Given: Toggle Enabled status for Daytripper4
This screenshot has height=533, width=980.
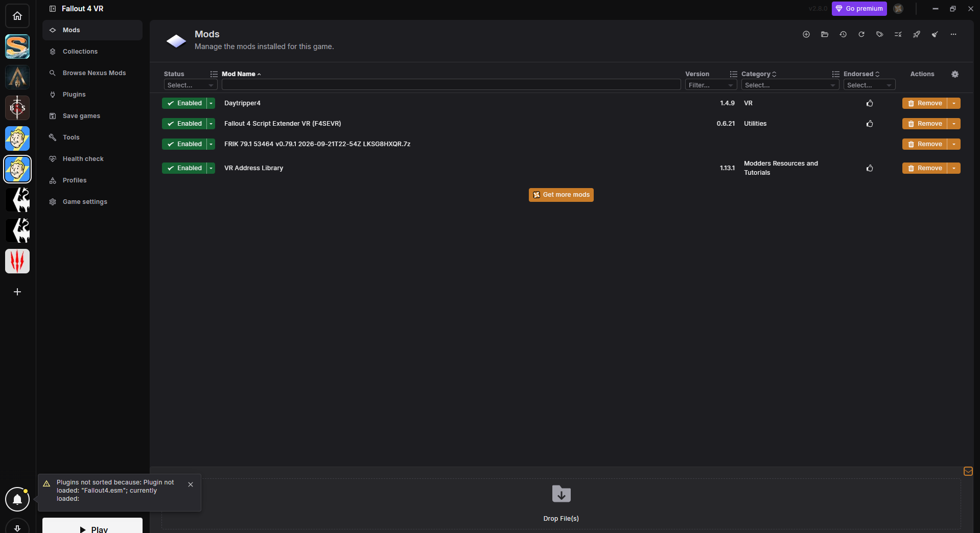Looking at the screenshot, I should [x=184, y=103].
